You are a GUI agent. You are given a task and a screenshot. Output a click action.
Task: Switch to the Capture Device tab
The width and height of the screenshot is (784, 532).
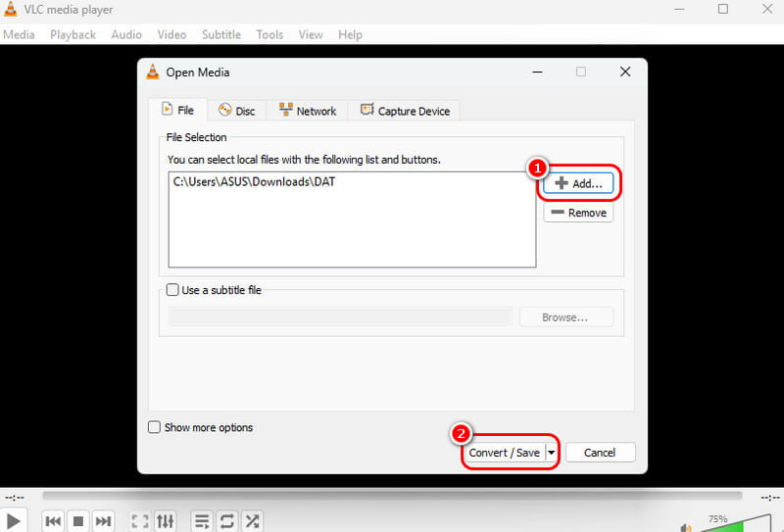405,111
